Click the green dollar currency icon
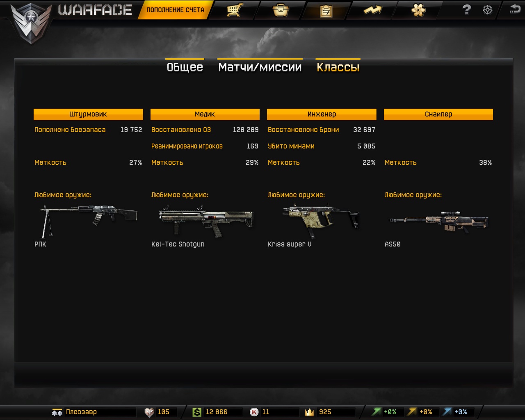This screenshot has height=420, width=525. point(197,412)
